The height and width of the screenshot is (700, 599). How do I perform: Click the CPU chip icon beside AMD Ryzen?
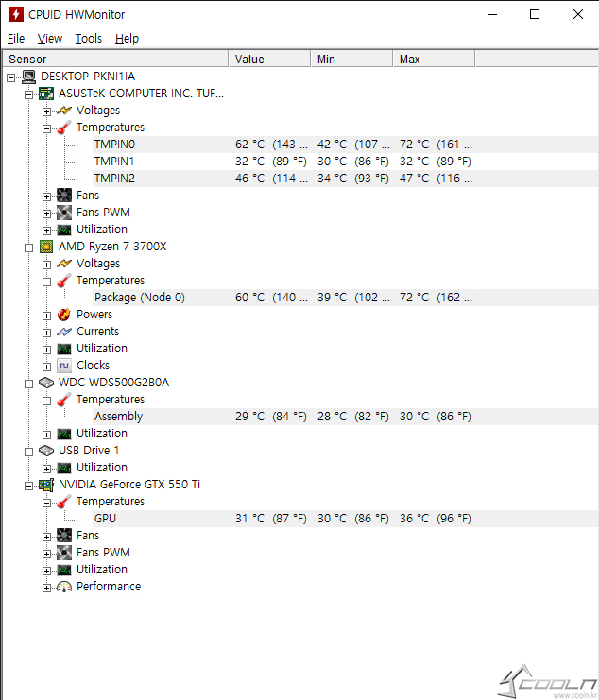point(46,247)
